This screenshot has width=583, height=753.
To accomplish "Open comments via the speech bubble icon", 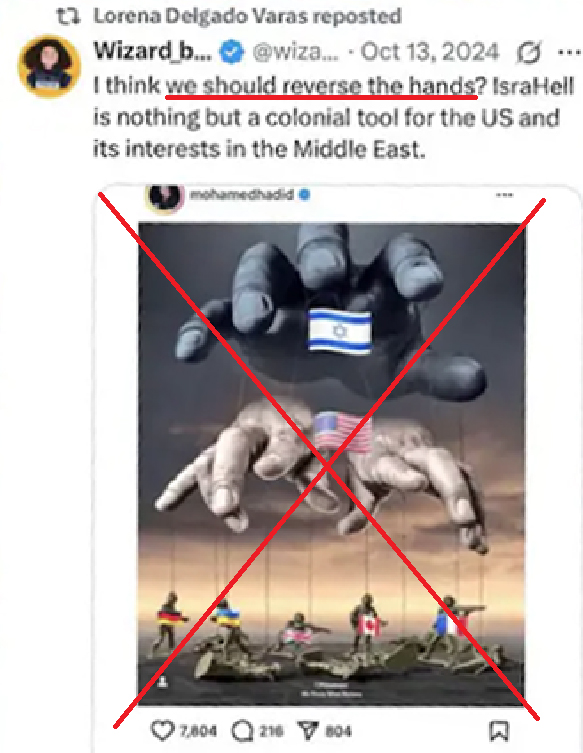I will click(242, 731).
